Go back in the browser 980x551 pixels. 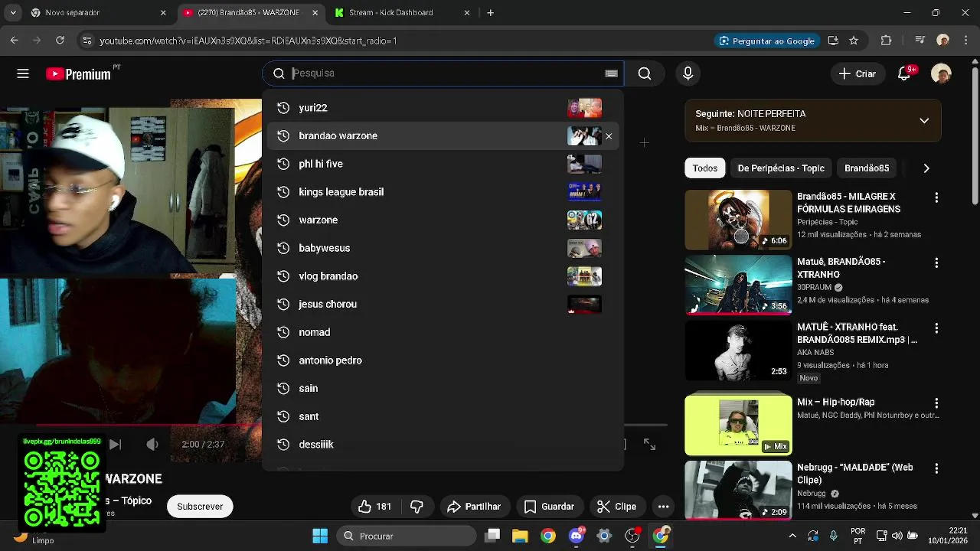[15, 41]
